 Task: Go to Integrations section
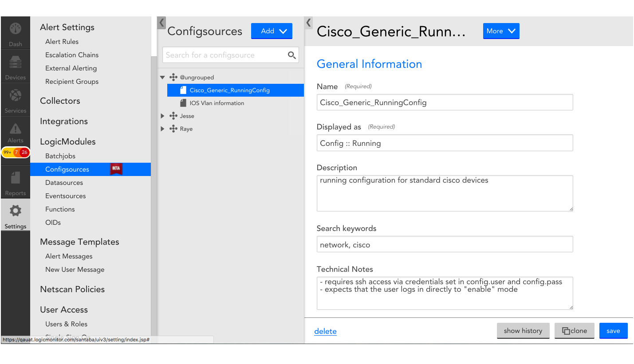[x=64, y=121]
